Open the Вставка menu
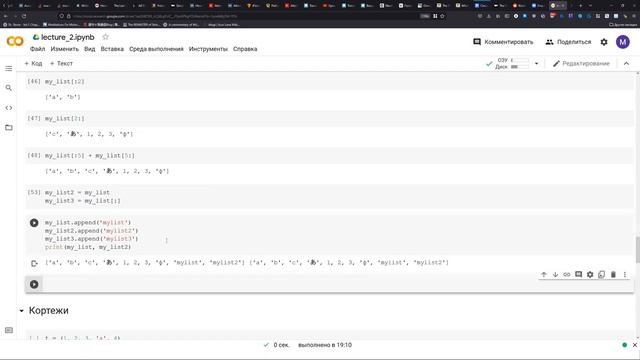Image resolution: width=640 pixels, height=360 pixels. coord(112,49)
